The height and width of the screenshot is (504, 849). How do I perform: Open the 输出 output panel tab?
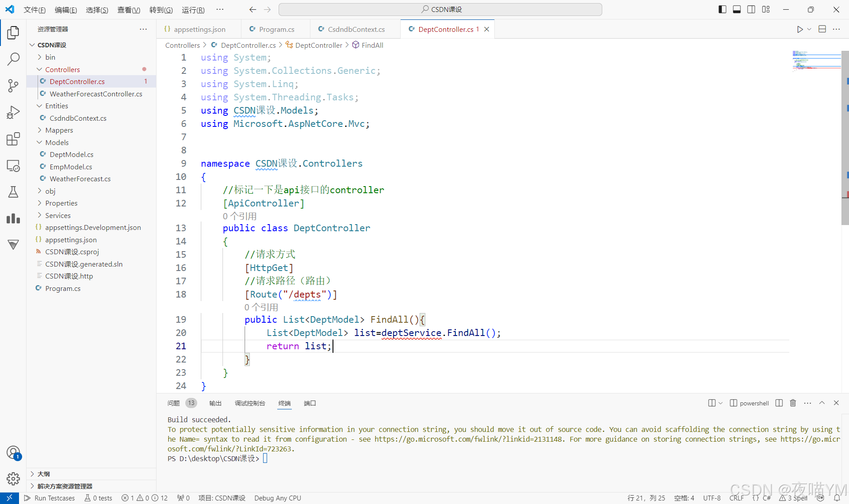215,403
